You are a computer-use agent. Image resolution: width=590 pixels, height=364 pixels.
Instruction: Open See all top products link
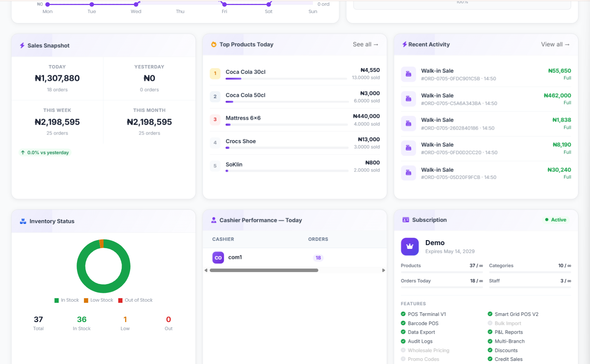pos(366,44)
